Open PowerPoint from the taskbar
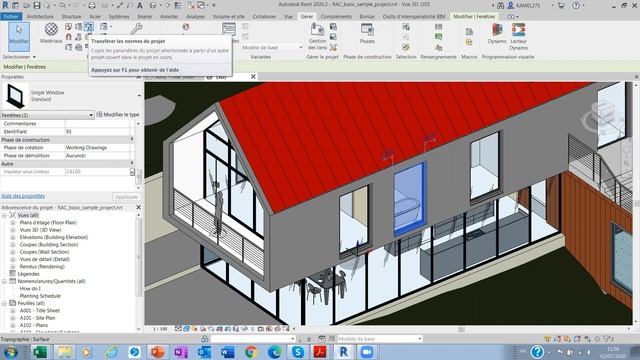640x360 pixels. pyautogui.click(x=157, y=352)
